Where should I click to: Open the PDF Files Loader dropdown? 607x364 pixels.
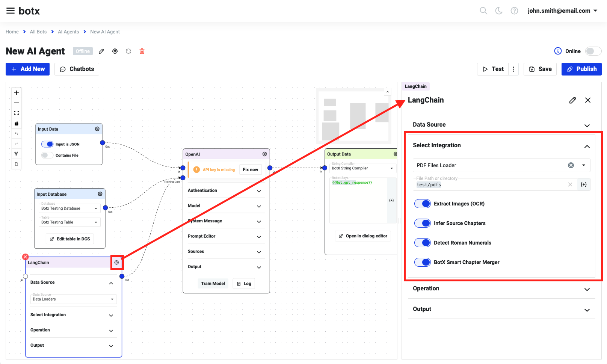click(x=584, y=165)
